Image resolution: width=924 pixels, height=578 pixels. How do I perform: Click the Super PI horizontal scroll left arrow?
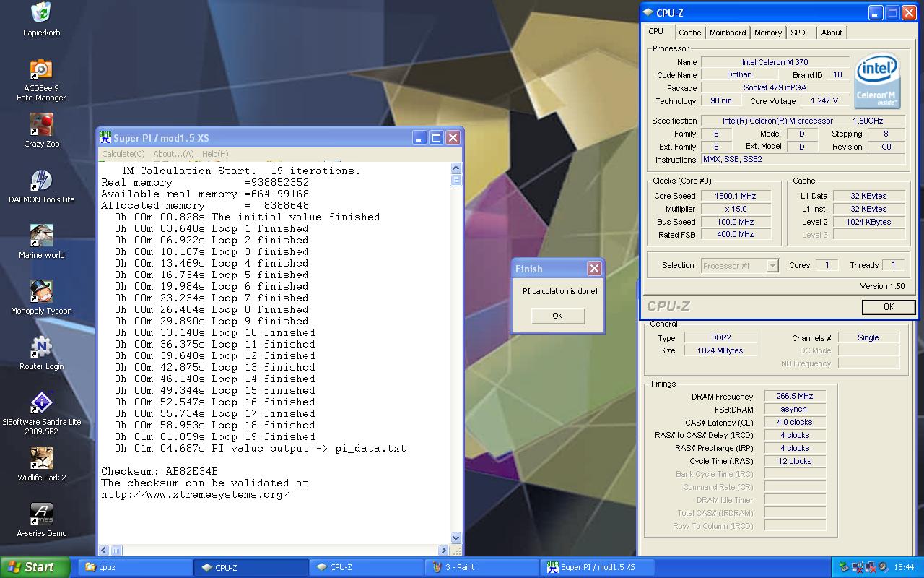104,550
